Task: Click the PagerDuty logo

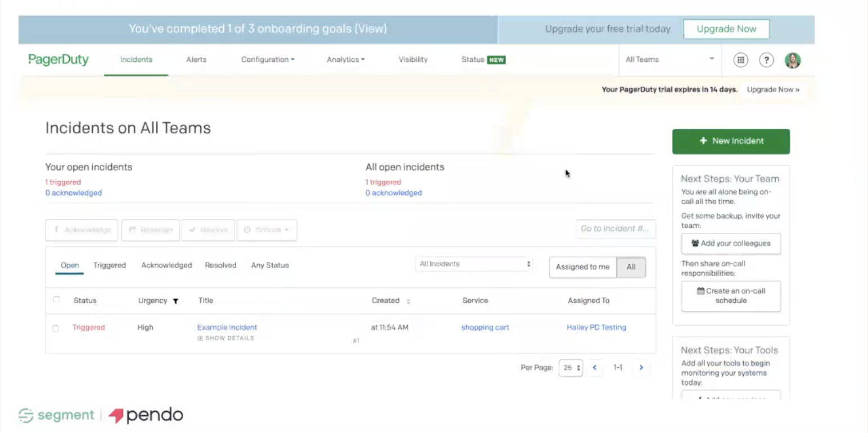Action: (x=58, y=60)
